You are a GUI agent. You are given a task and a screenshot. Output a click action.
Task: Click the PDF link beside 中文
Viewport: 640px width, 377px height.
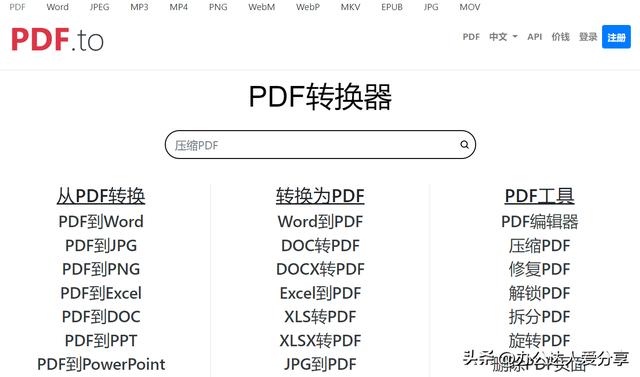click(x=471, y=37)
